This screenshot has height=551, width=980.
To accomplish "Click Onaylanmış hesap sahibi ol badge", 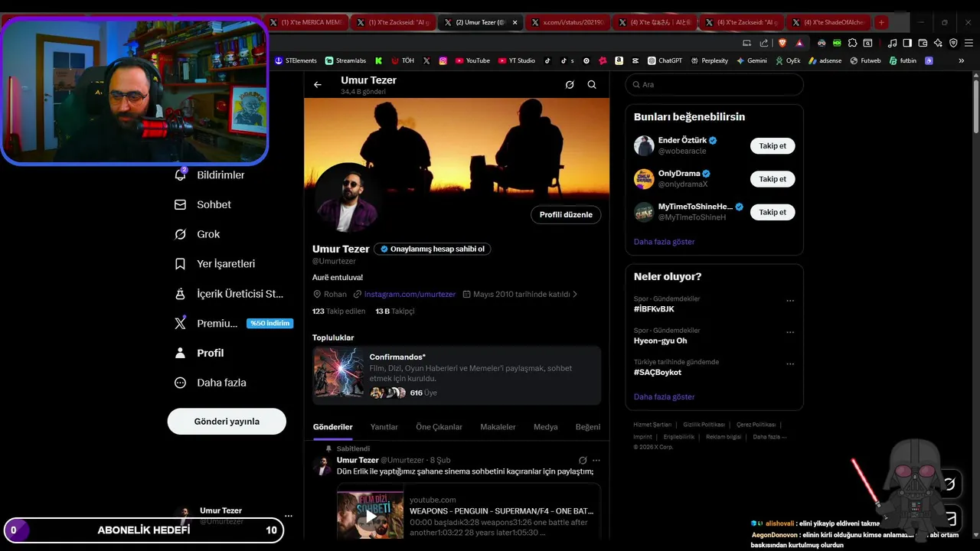I will pyautogui.click(x=433, y=249).
